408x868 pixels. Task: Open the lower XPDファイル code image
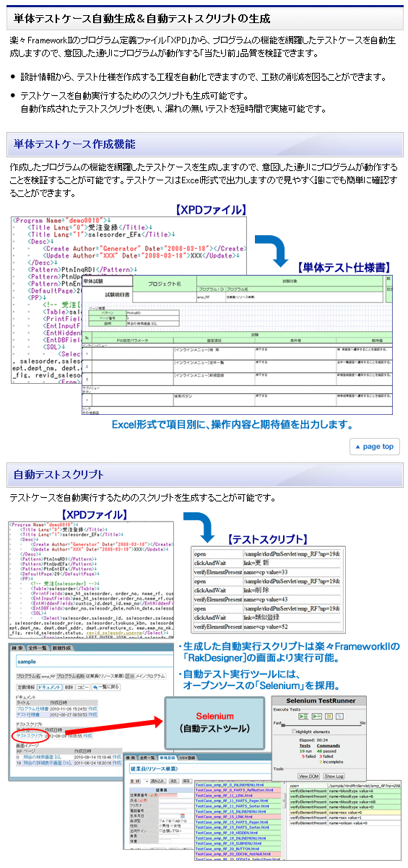(92, 579)
